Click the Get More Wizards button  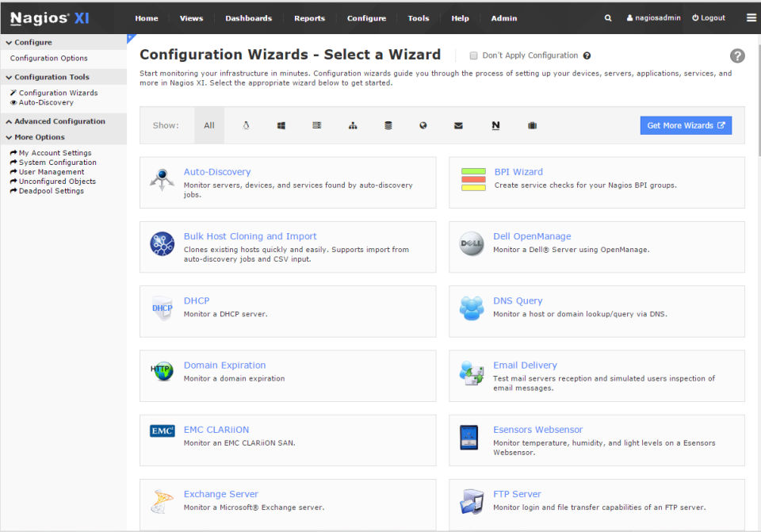click(x=686, y=125)
